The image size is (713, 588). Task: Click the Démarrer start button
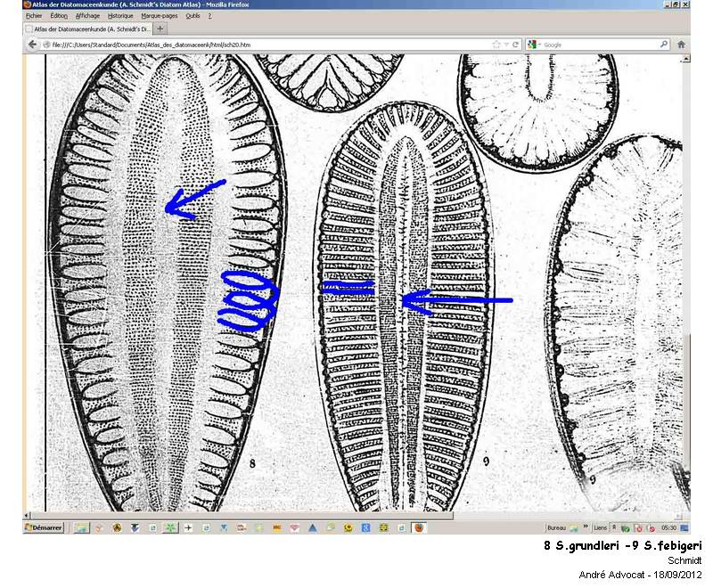point(43,527)
